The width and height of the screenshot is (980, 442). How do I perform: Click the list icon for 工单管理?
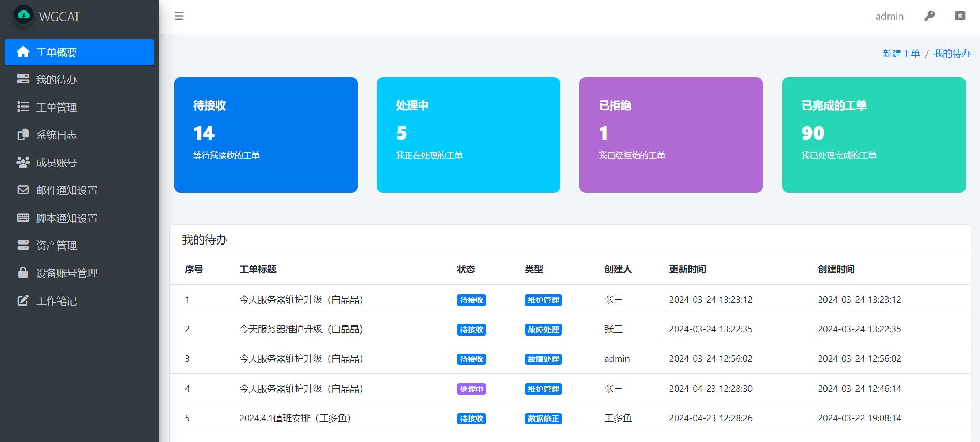click(x=23, y=106)
